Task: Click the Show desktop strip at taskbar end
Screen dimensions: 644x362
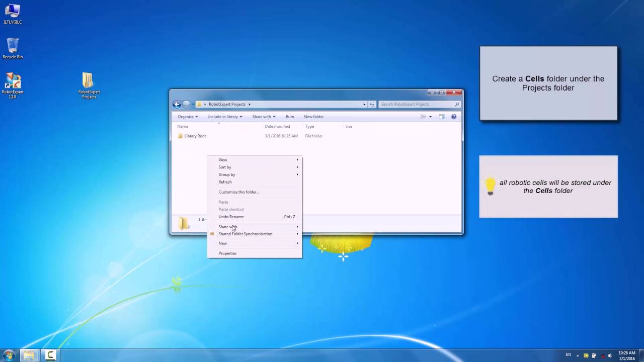Action: pyautogui.click(x=641, y=355)
